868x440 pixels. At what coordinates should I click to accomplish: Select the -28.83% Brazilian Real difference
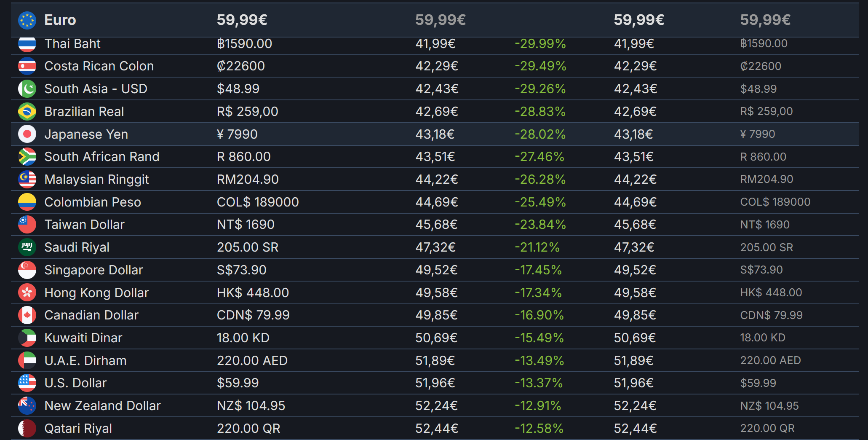click(x=540, y=112)
